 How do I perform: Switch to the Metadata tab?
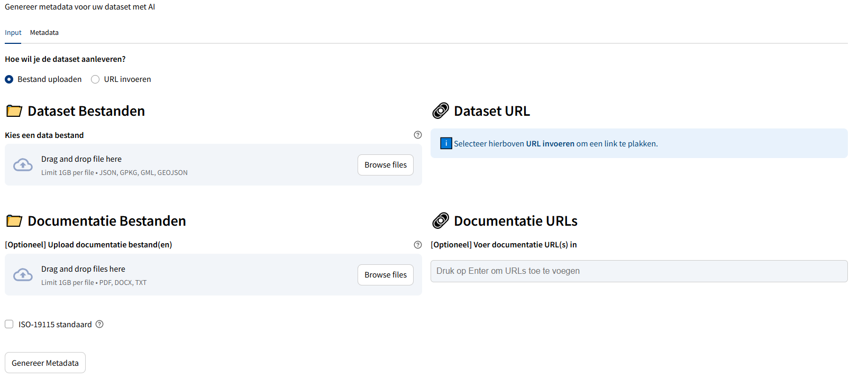coord(44,33)
